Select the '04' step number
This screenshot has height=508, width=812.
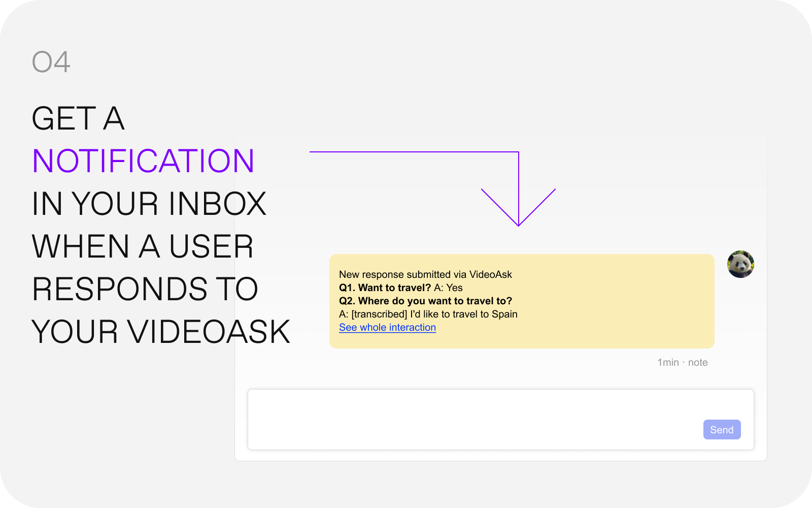click(51, 62)
